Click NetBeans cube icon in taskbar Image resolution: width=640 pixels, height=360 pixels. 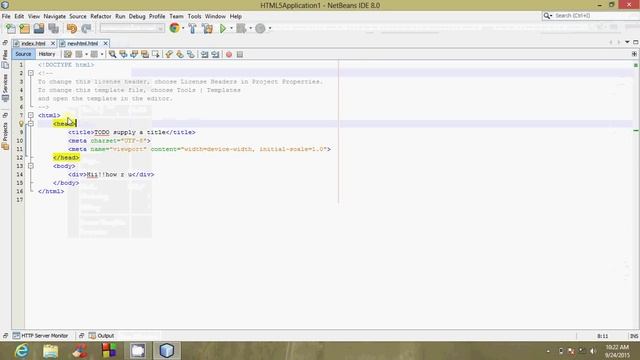(x=167, y=351)
